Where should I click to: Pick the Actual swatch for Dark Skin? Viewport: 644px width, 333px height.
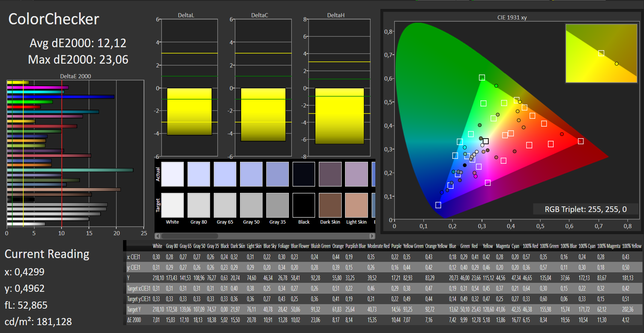click(x=330, y=174)
